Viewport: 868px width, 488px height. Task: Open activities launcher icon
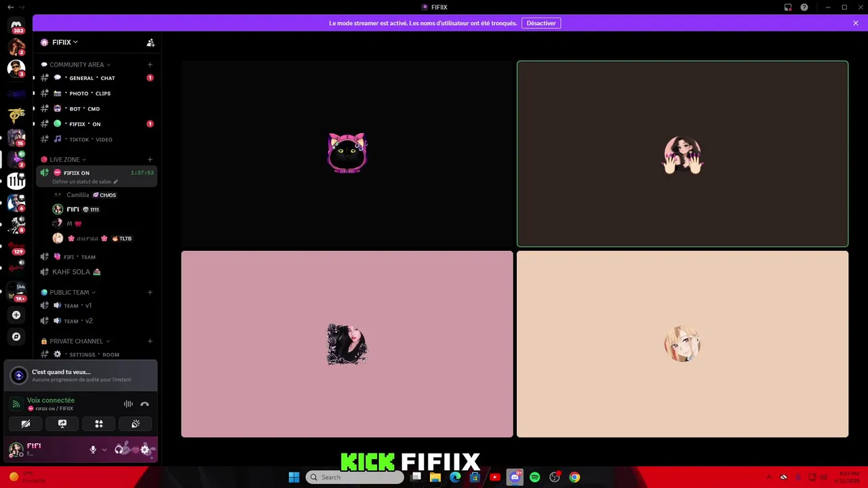coord(99,424)
